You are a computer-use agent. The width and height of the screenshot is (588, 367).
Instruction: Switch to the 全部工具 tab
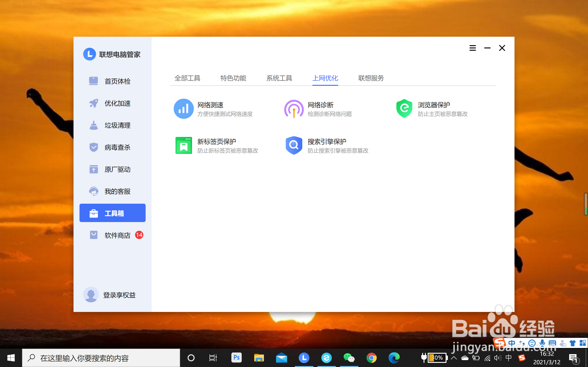tap(187, 78)
